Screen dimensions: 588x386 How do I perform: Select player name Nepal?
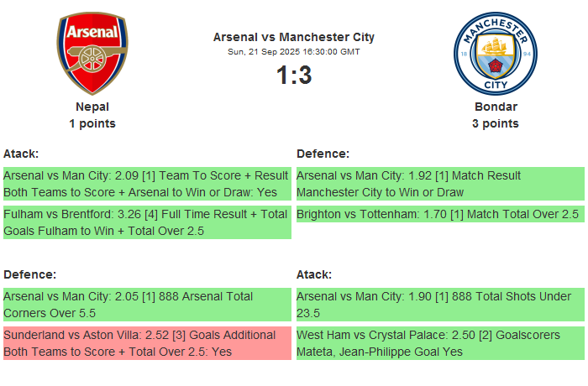click(x=92, y=107)
